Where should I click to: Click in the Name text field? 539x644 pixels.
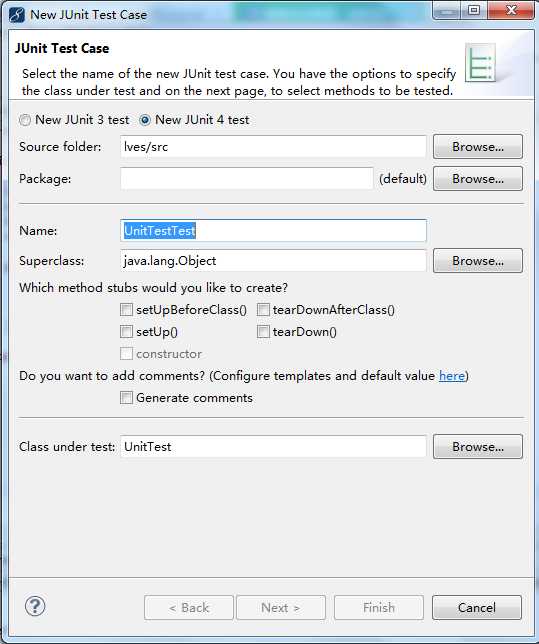tap(273, 230)
